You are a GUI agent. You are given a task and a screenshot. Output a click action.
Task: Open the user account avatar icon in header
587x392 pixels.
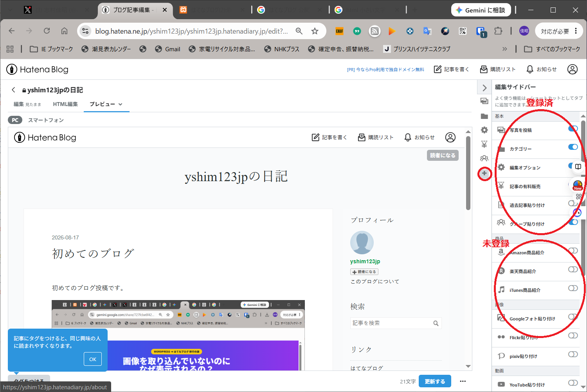coord(573,69)
